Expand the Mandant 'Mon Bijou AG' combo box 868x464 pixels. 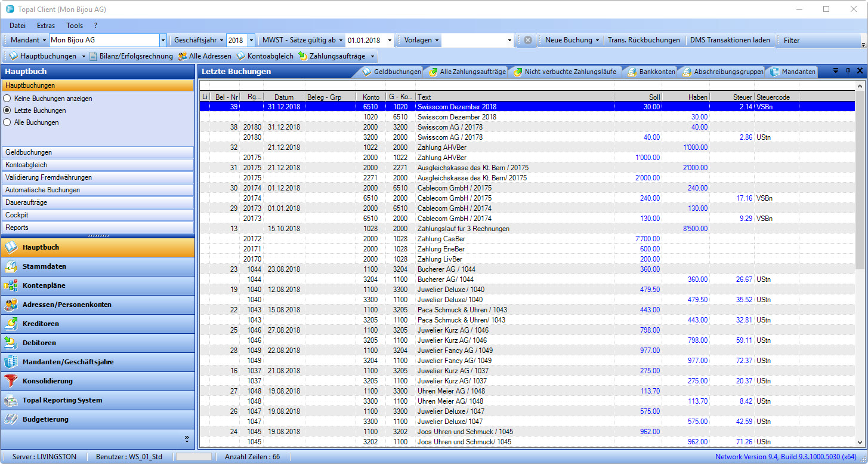coord(163,40)
